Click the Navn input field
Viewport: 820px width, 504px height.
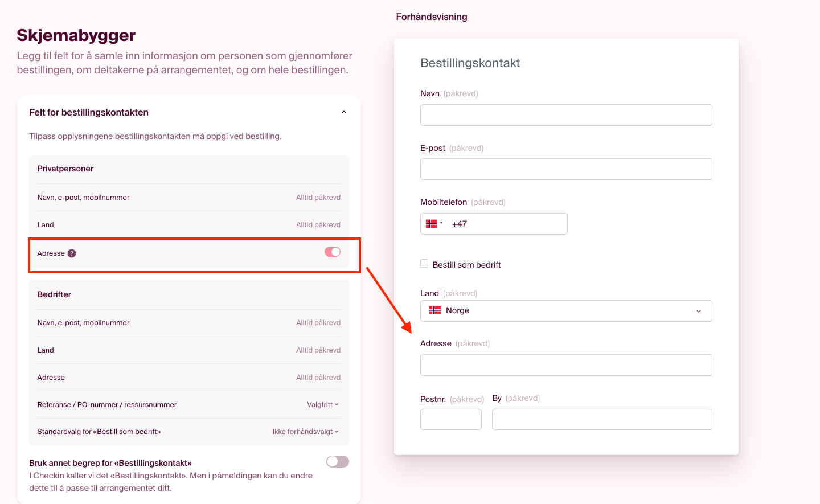coord(566,115)
